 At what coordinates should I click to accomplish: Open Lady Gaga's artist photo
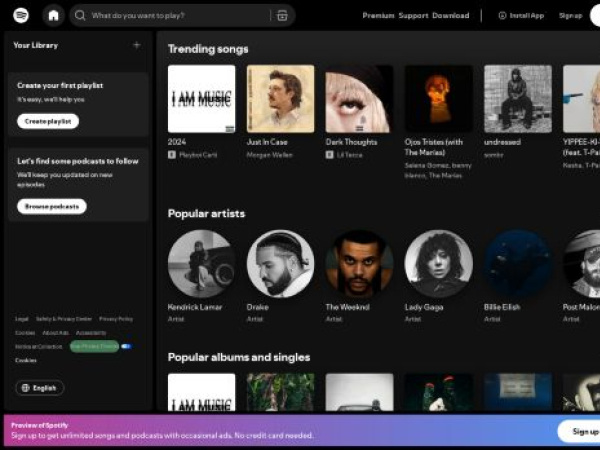click(x=439, y=264)
